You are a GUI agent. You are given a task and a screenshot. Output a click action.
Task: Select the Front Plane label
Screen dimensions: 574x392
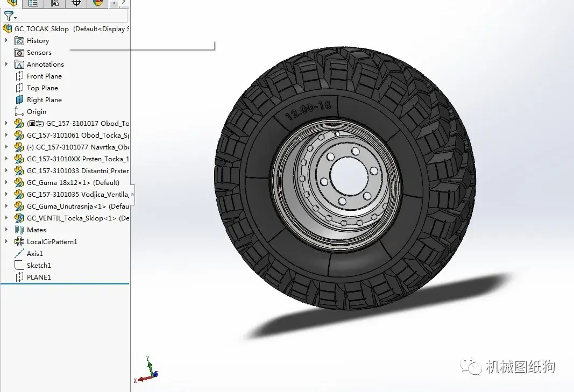[x=44, y=76]
